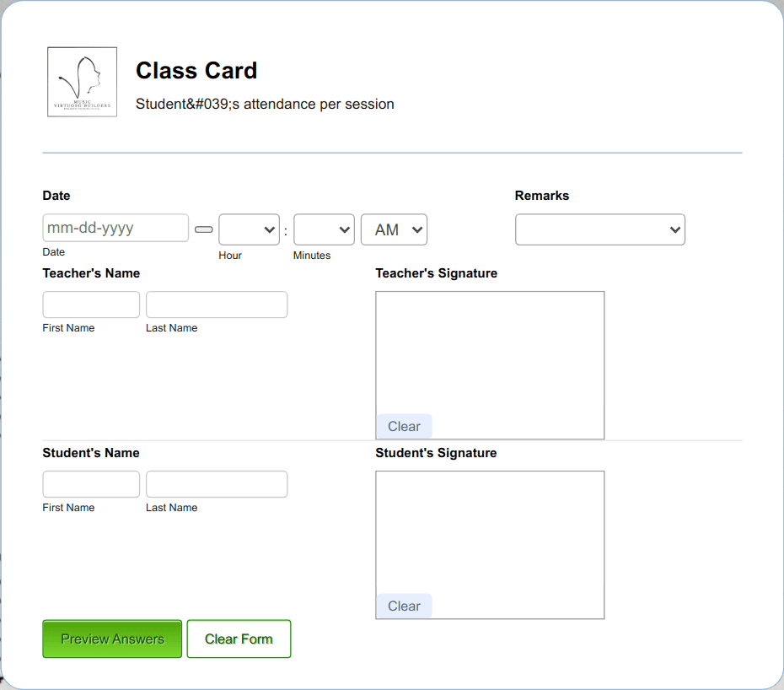This screenshot has height=690, width=784.
Task: Open the Hour selection dropdown
Action: (249, 229)
